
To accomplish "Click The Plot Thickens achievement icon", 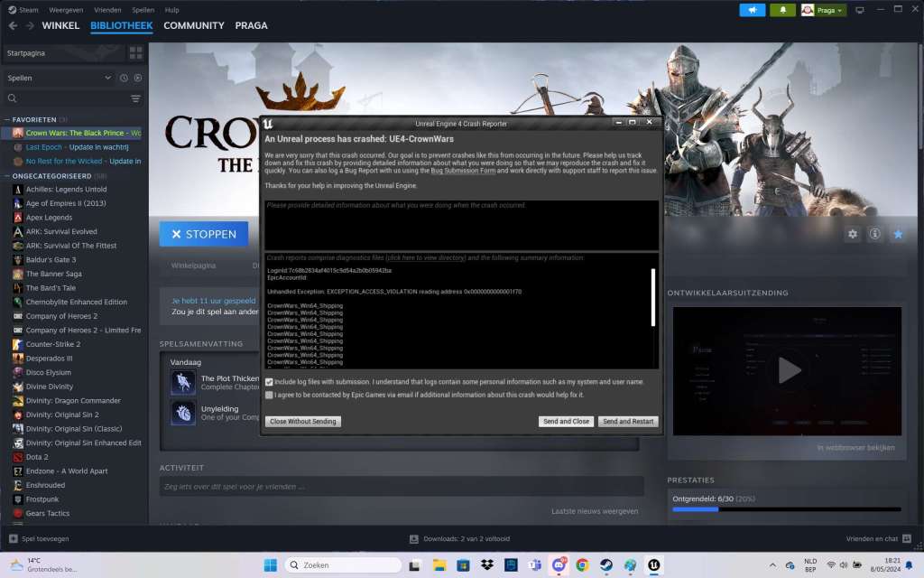I will coord(183,382).
